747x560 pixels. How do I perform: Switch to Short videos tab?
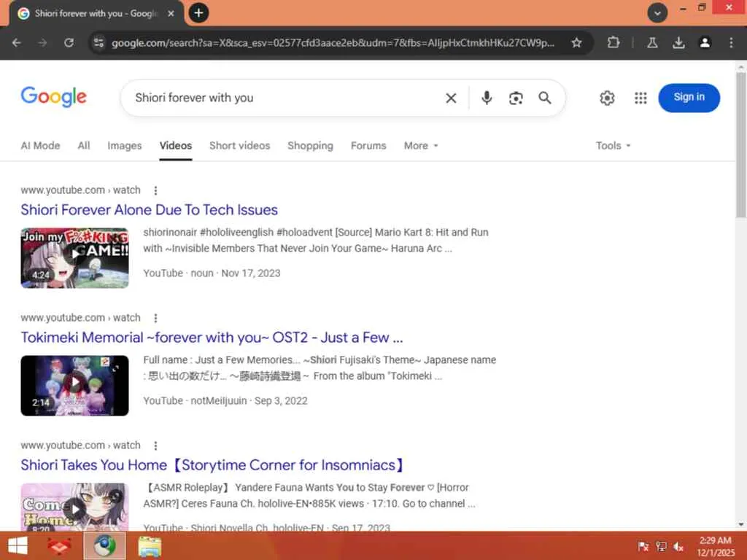[x=239, y=146]
